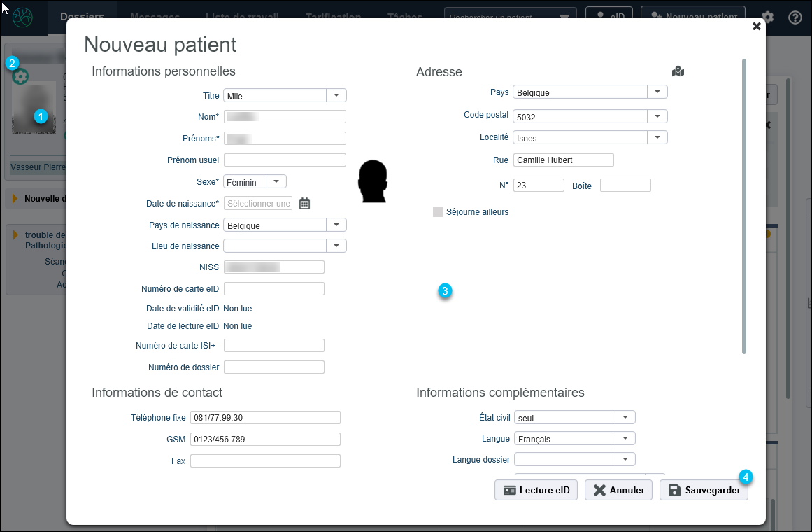This screenshot has height=532, width=812.
Task: Expand the Nouvelle section arrow in sidebar
Action: click(x=15, y=199)
